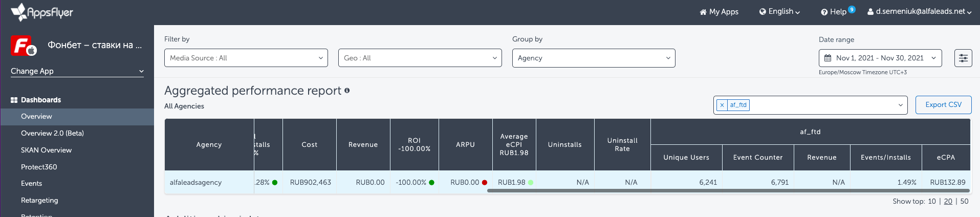The height and width of the screenshot is (217, 980).
Task: Sort by Cost column header
Action: (310, 145)
